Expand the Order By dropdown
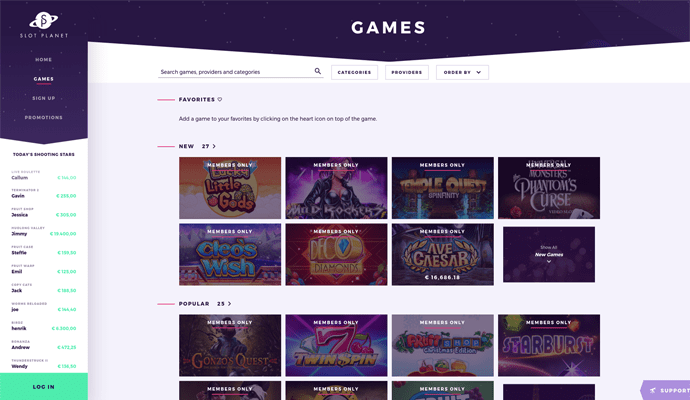This screenshot has height=400, width=690. point(462,72)
